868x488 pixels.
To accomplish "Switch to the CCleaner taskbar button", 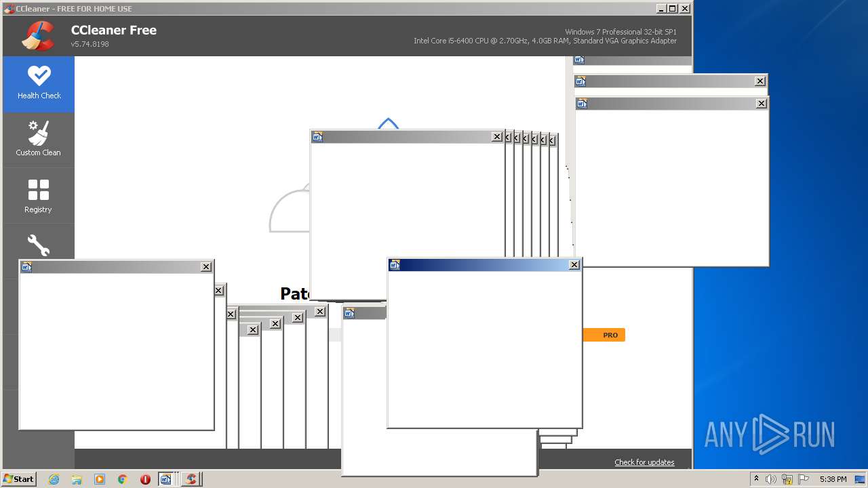I will 191,479.
